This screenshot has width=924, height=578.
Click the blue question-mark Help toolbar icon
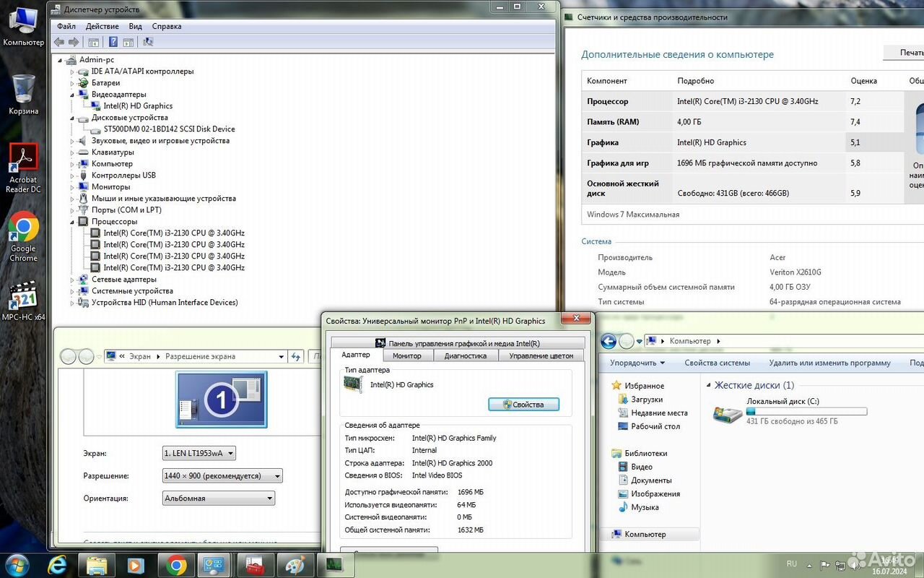click(x=113, y=42)
